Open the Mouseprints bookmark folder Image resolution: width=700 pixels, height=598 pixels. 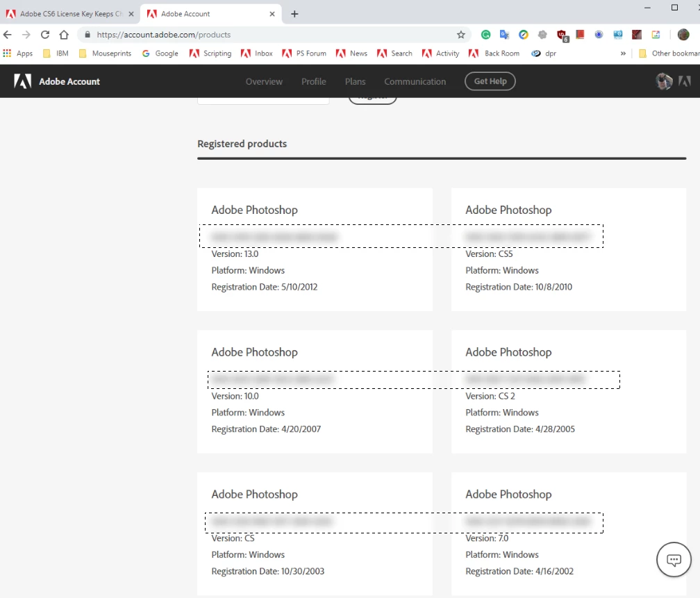click(105, 53)
